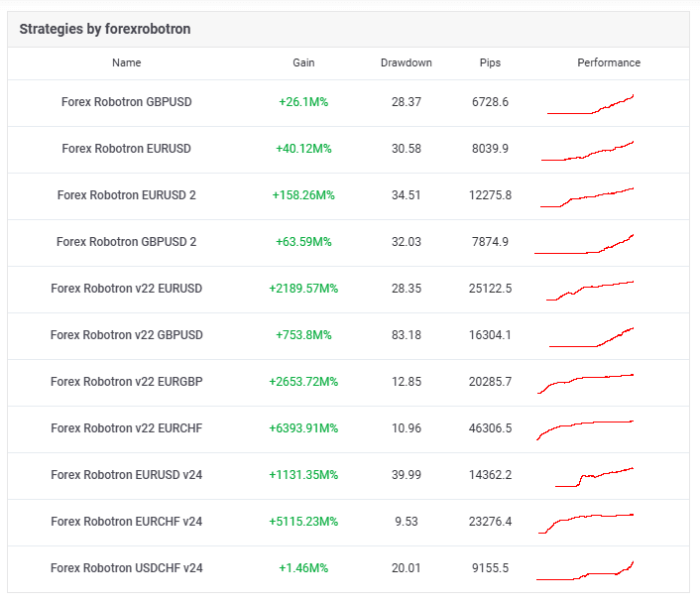Viewport: 700px width, 603px height.
Task: Click drawdown value 39.99
Action: [x=407, y=475]
